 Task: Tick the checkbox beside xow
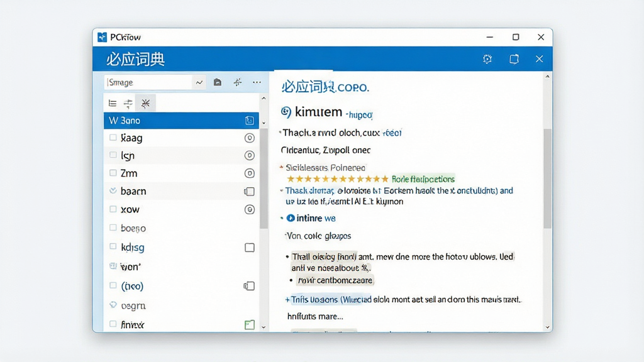(113, 209)
